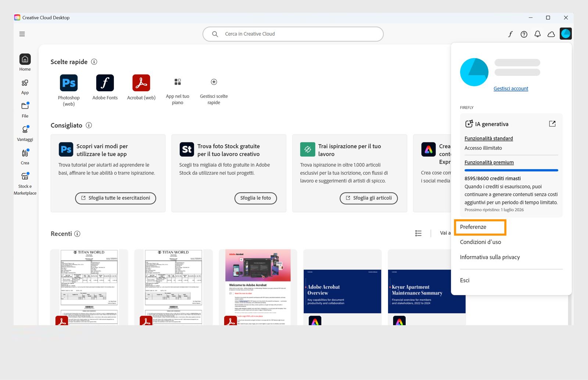Open the Welcome to Adobe Acrobat thumbnail
The height and width of the screenshot is (380, 588).
(258, 287)
